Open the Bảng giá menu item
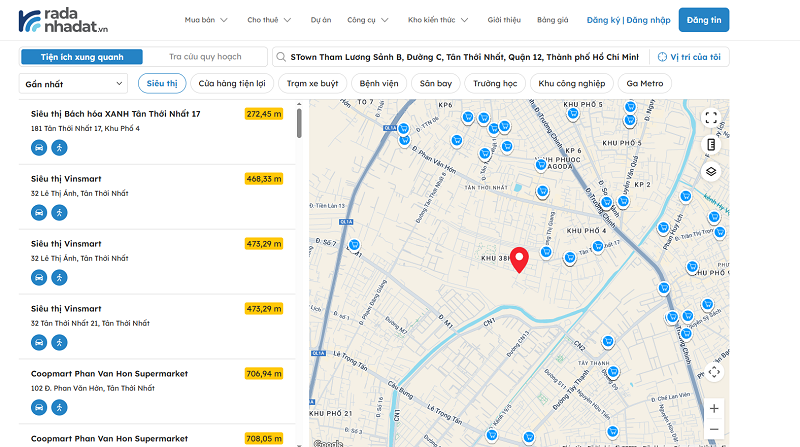 552,20
